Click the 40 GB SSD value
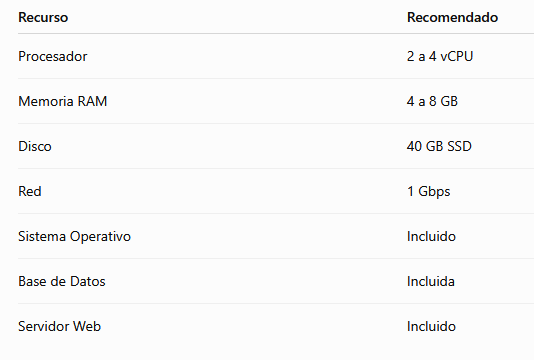This screenshot has width=534, height=360. click(x=439, y=146)
